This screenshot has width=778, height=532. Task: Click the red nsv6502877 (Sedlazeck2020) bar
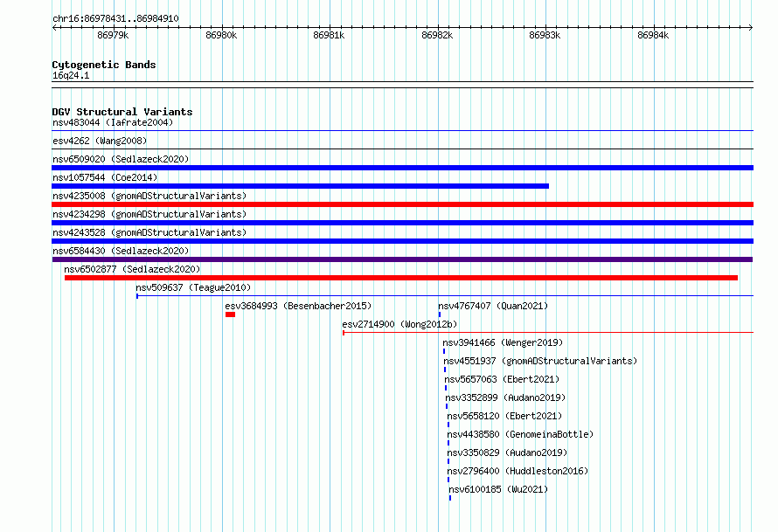(x=401, y=278)
